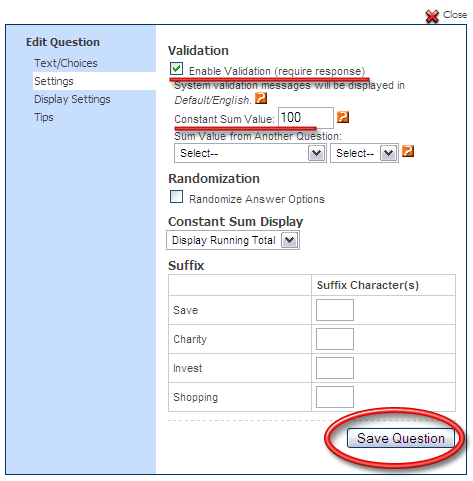Uncheck Enable Validation checkbox
473x481 pixels.
pyautogui.click(x=176, y=69)
